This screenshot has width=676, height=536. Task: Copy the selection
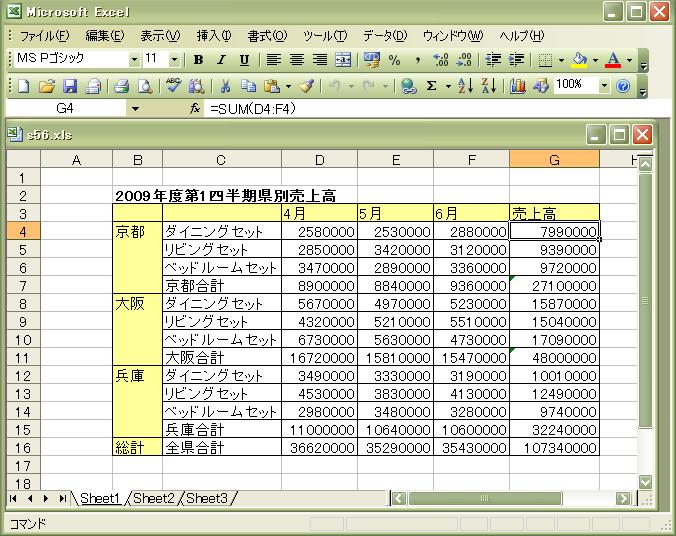[248, 86]
